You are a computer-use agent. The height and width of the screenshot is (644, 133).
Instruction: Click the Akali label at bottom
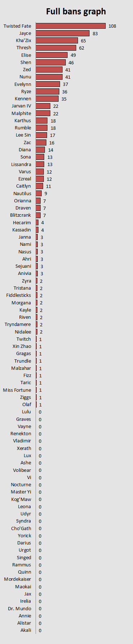coord(26,630)
